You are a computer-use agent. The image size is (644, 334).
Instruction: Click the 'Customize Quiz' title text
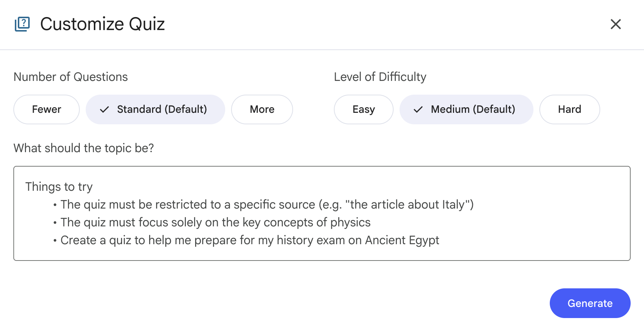point(103,24)
